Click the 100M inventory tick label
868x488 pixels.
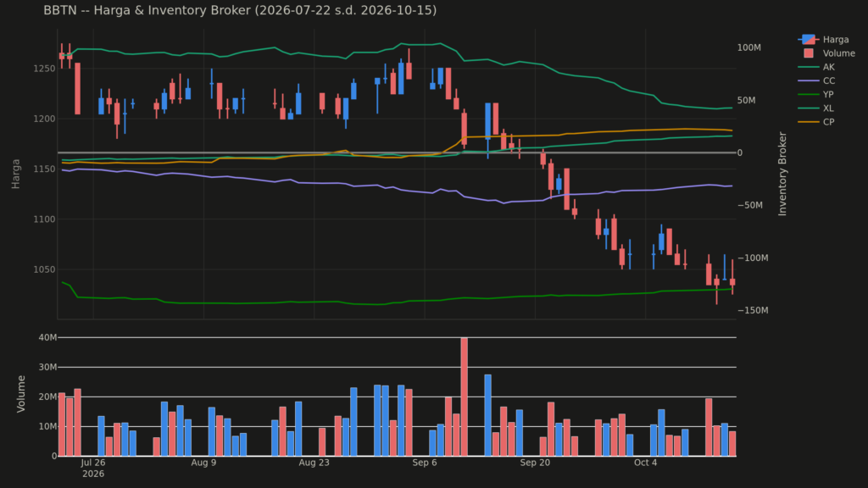pyautogui.click(x=749, y=47)
